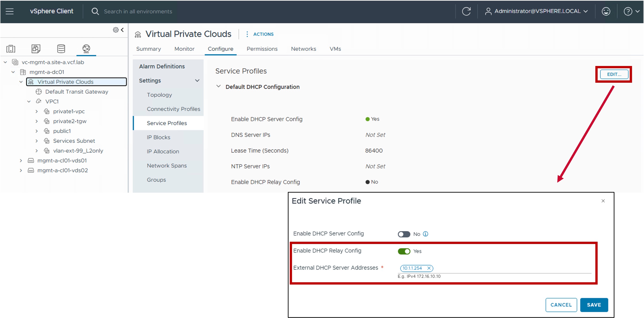
Task: Click the Virtual Private Clouds header icon
Action: tap(138, 34)
